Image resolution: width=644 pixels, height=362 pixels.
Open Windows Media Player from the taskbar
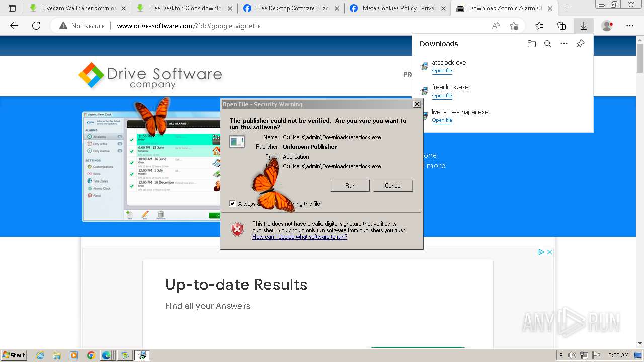[74, 355]
